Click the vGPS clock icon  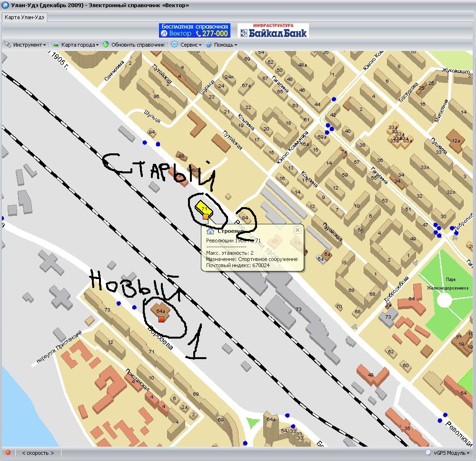[428, 453]
